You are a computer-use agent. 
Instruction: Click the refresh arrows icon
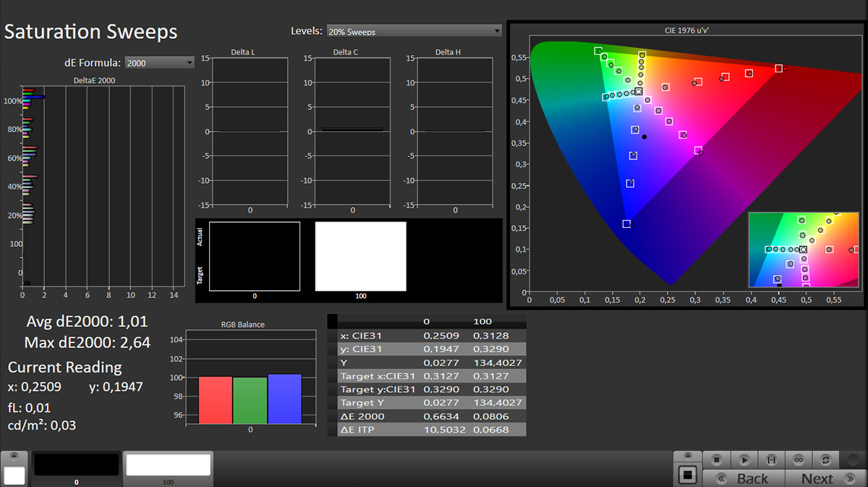click(826, 460)
